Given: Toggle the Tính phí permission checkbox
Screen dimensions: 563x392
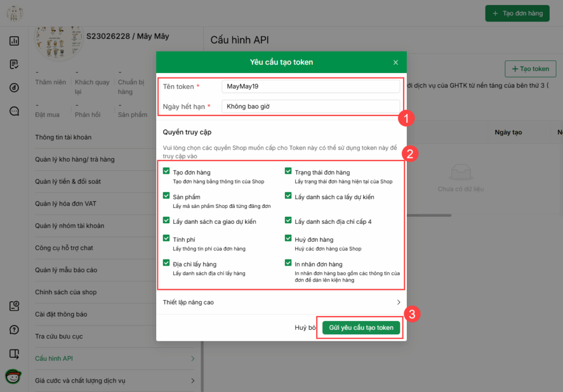Looking at the screenshot, I should (x=166, y=239).
